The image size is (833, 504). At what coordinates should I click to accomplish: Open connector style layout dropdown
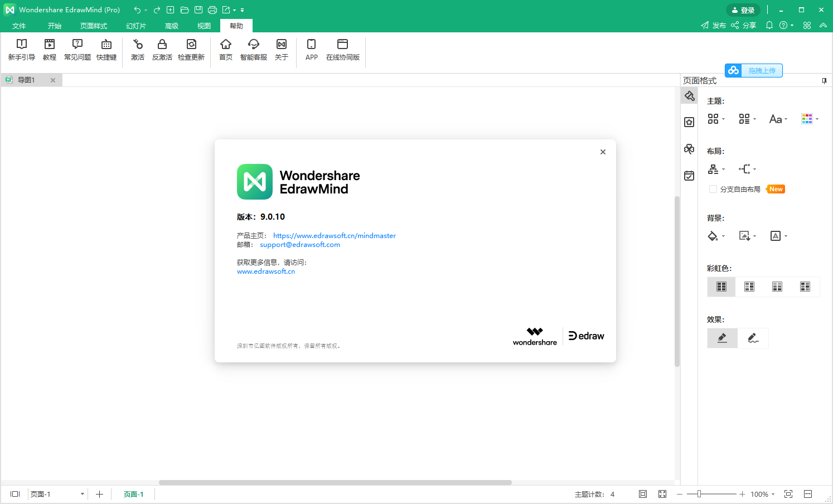pos(748,169)
